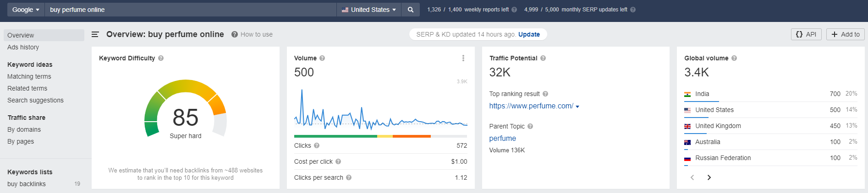Open the Volume card three-dot menu

point(463,58)
